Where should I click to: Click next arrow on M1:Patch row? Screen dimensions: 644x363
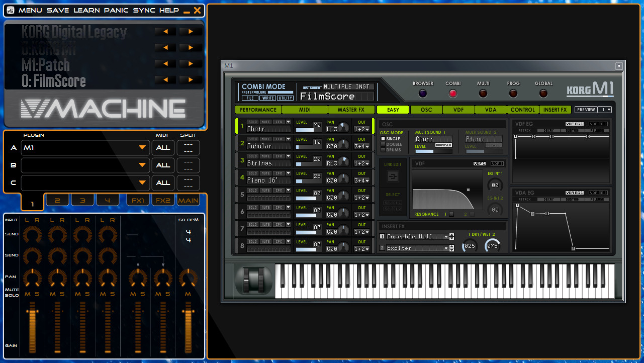point(190,63)
